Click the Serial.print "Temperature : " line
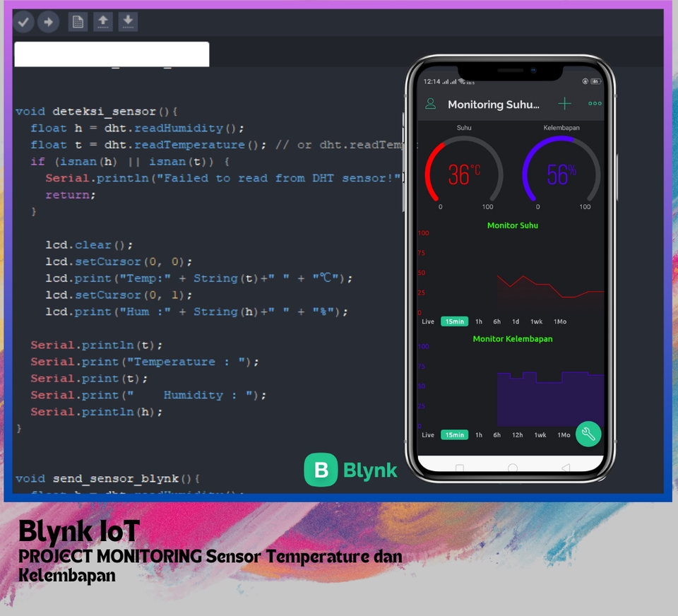The image size is (678, 616). pyautogui.click(x=145, y=362)
